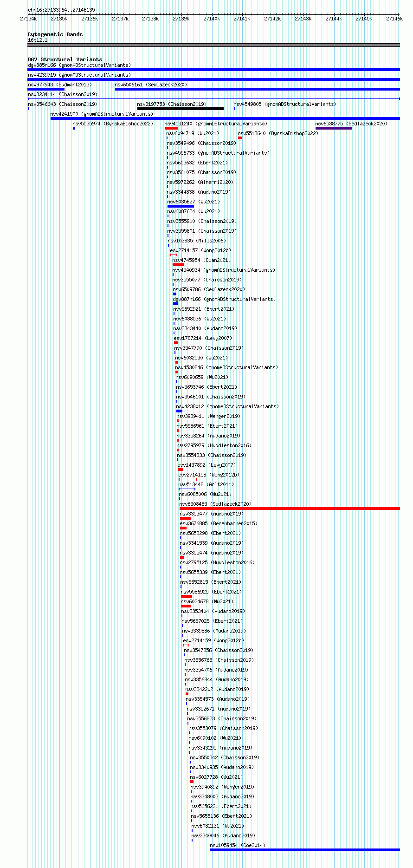Image resolution: width=413 pixels, height=868 pixels.
Task: Select nsv4549805 gnomAD variant label
Action: point(285,104)
